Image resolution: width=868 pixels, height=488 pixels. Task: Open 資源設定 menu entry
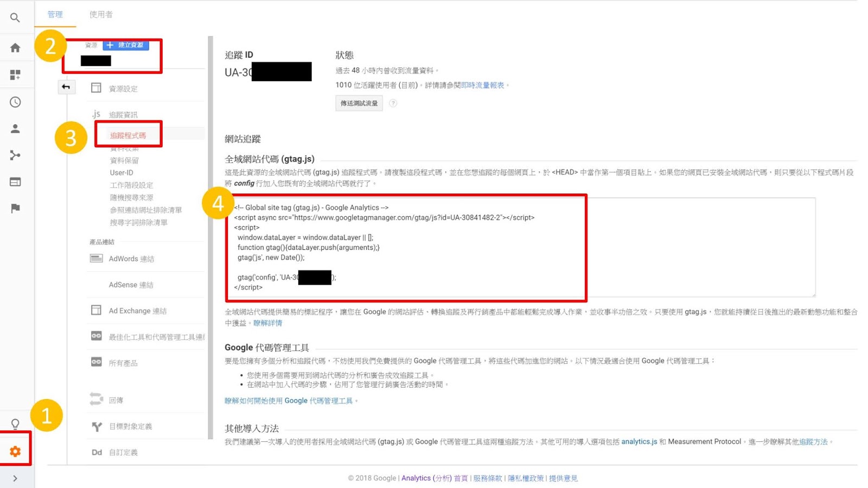click(123, 88)
